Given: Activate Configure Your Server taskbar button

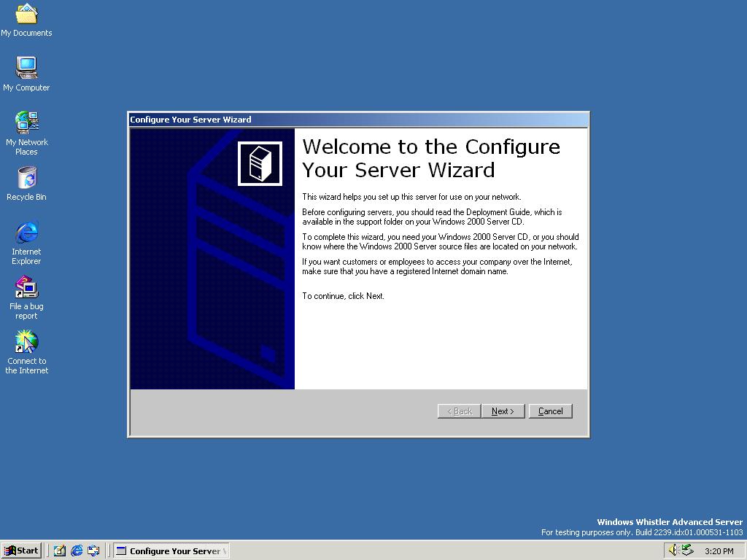Looking at the screenshot, I should point(171,551).
